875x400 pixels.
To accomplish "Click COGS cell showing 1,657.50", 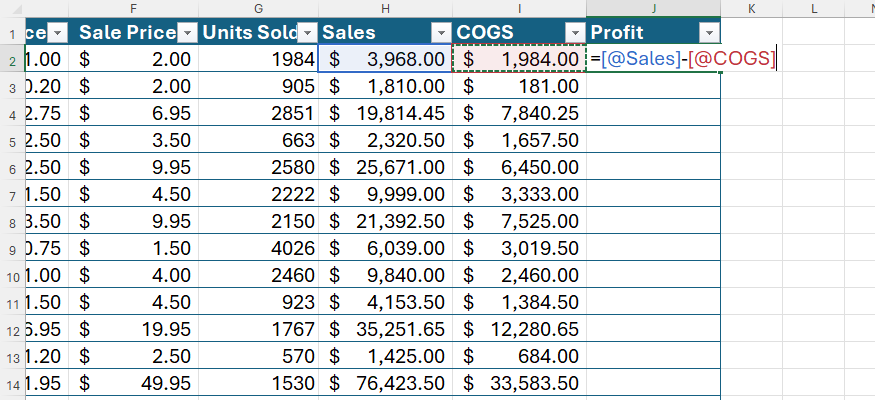I will click(x=519, y=140).
